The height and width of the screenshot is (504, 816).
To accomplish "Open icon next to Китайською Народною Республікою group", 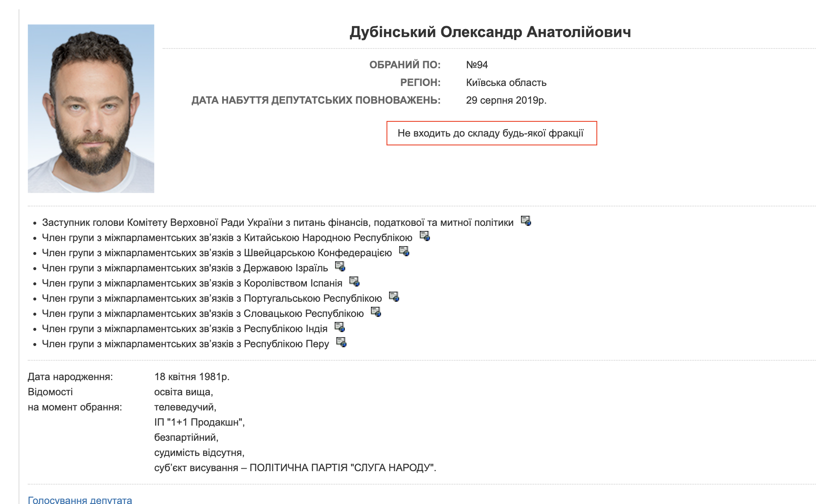I will point(424,236).
